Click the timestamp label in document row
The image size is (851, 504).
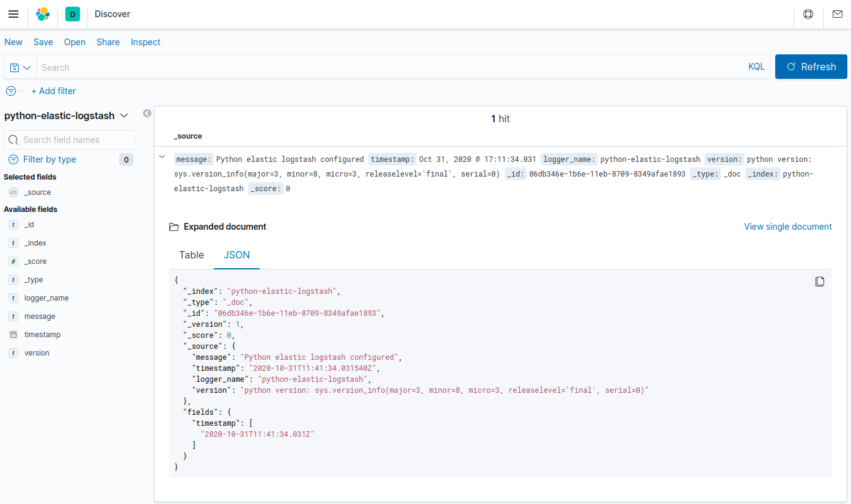coord(392,159)
